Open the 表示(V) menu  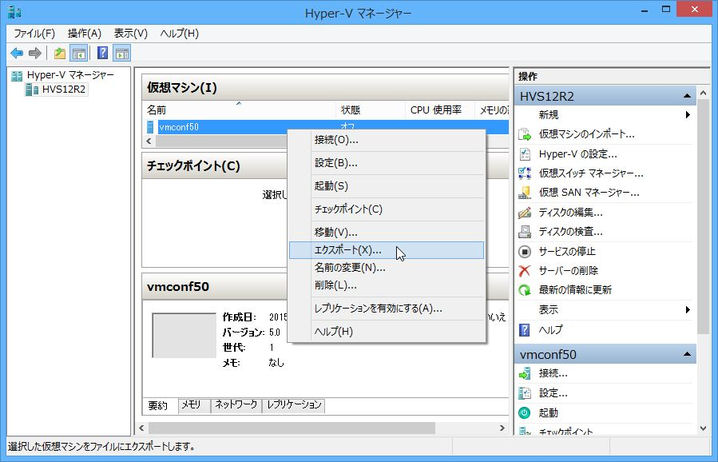pyautogui.click(x=131, y=33)
